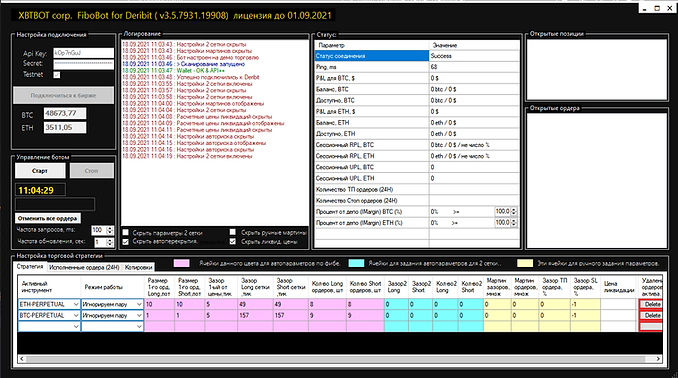Screen dimensions: 678x378
Task: Click the cyan second-grid legend swatch
Action: (356, 263)
